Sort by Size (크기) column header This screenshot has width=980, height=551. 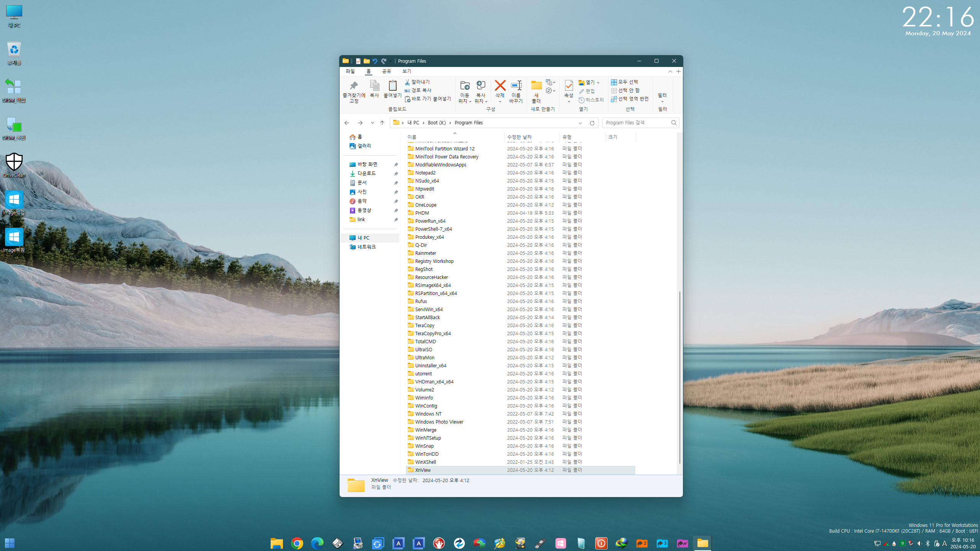click(621, 137)
